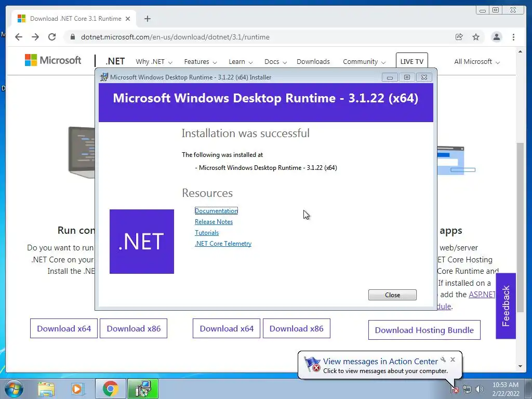Click the scrollbar up arrow
Image resolution: width=532 pixels, height=399 pixels.
tap(520, 51)
